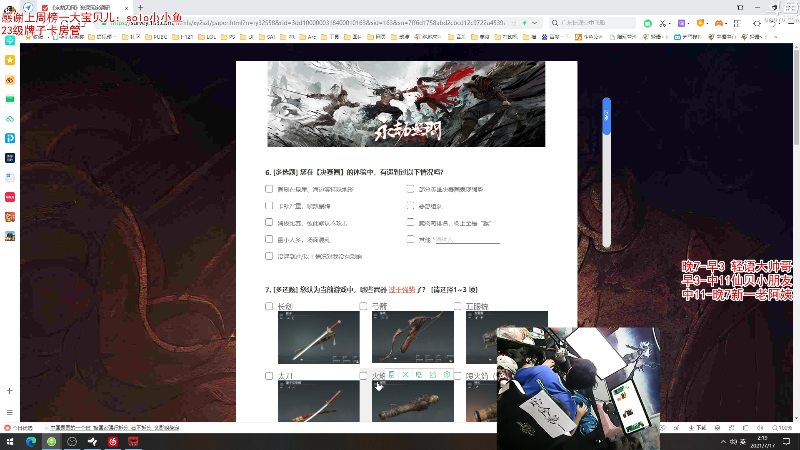Open the notification center icon
The width and height of the screenshot is (800, 450).
point(786,441)
